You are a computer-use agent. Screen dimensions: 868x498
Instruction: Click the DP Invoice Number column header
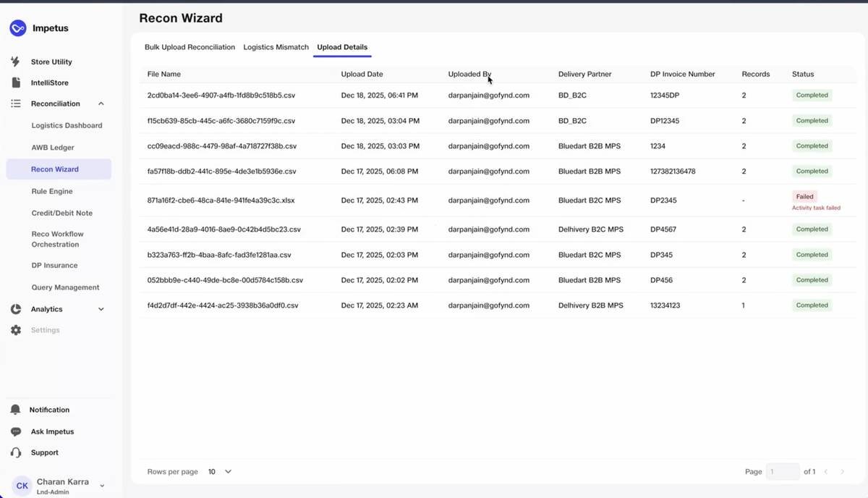click(x=683, y=74)
